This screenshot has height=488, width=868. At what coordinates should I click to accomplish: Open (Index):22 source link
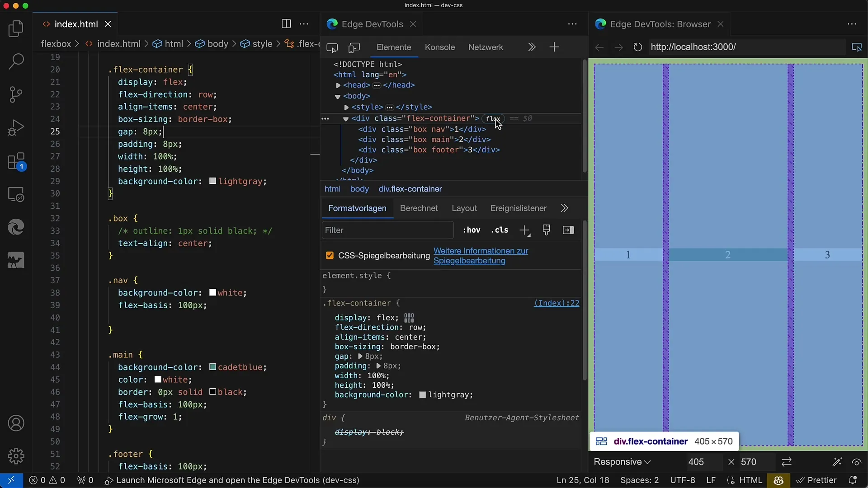[557, 303]
